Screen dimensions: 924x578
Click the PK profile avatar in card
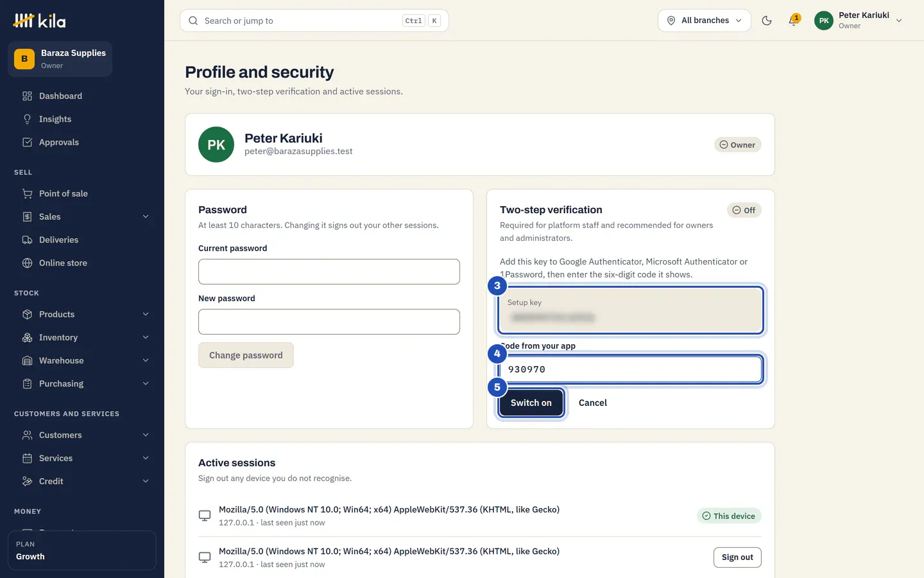[x=216, y=144]
